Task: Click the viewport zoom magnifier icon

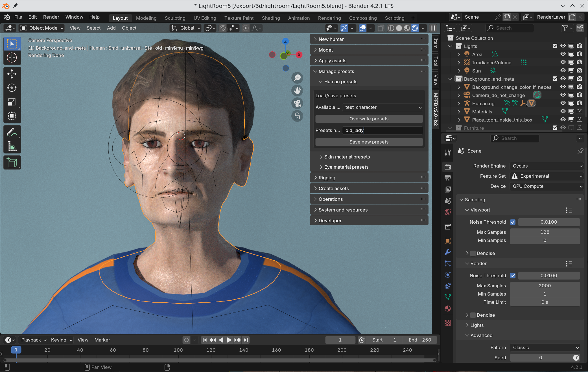Action: pos(297,78)
